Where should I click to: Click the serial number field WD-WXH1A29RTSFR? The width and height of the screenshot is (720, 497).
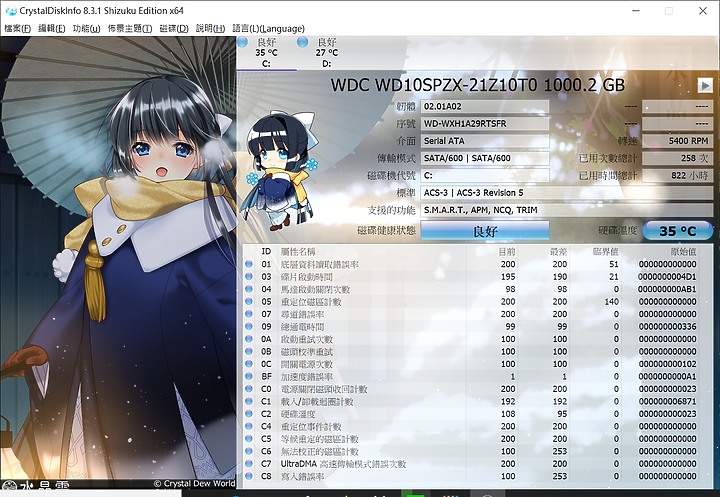485,124
